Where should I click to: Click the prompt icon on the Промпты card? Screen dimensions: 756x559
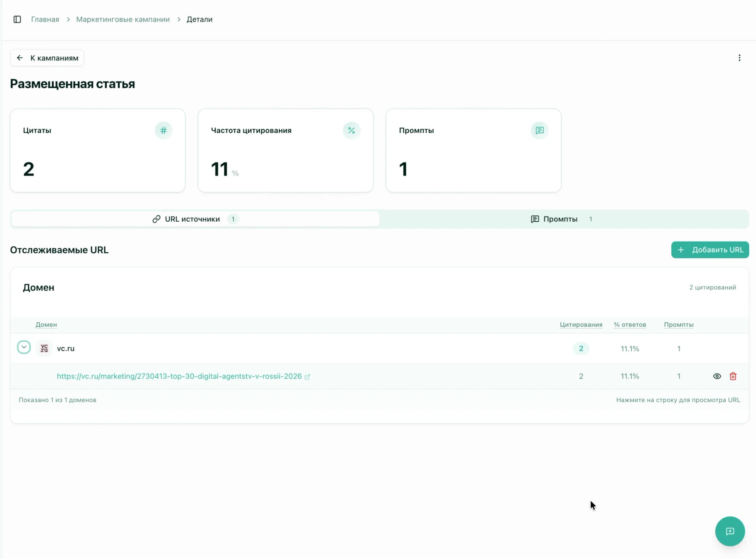pyautogui.click(x=539, y=130)
